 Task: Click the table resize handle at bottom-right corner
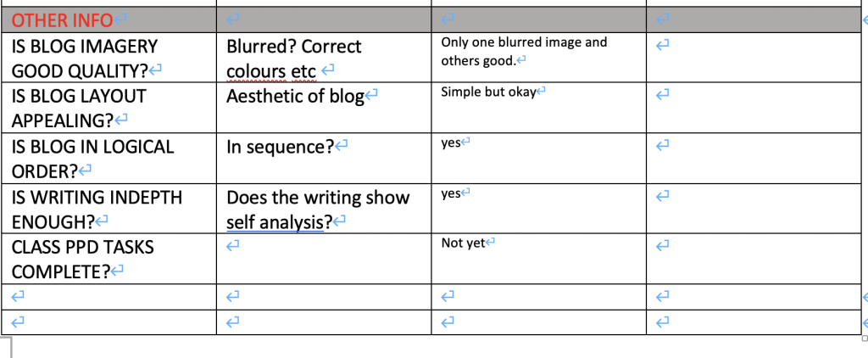click(x=864, y=337)
